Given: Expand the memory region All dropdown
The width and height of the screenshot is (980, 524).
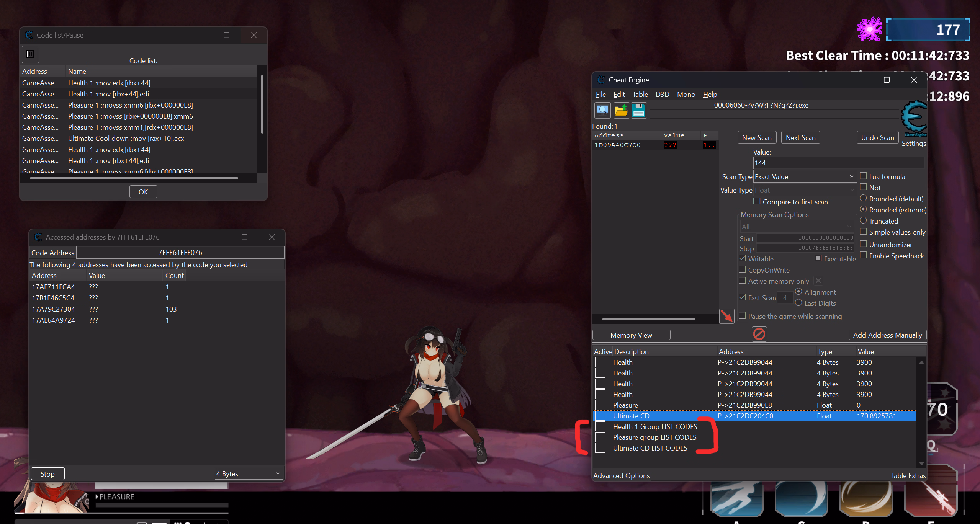Looking at the screenshot, I should pyautogui.click(x=797, y=227).
